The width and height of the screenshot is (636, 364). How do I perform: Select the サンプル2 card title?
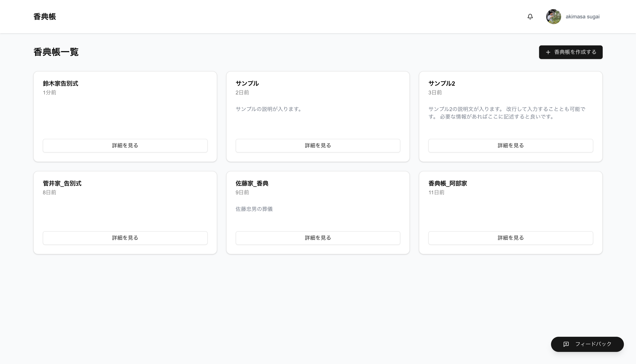441,83
